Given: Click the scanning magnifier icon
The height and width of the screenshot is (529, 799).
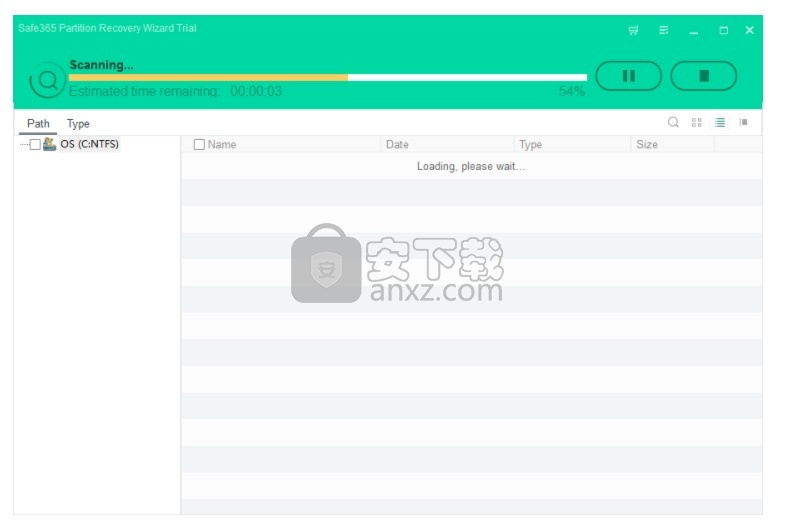Looking at the screenshot, I should (47, 80).
